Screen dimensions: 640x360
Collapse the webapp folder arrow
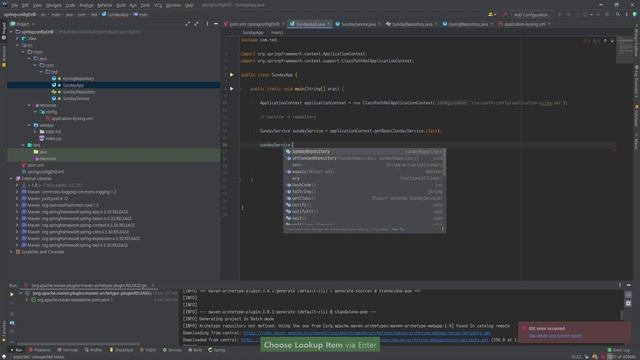[x=29, y=125]
